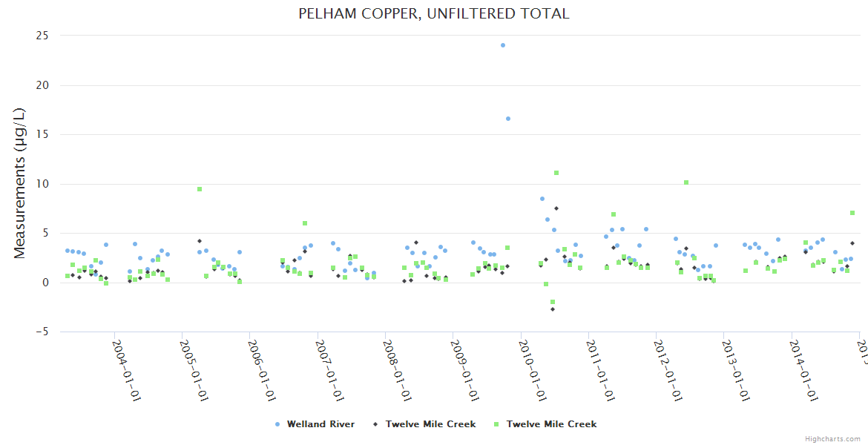Click the −5 label on the y-axis
Image resolution: width=868 pixels, height=445 pixels.
click(x=41, y=332)
